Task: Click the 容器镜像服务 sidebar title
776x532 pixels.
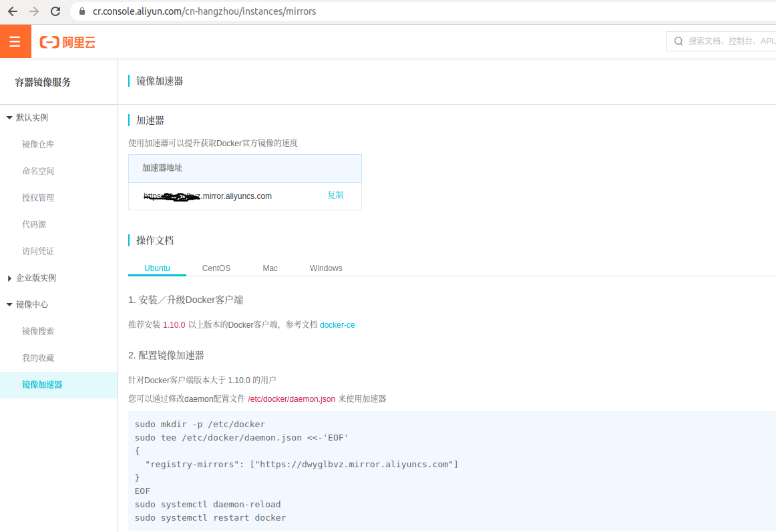Action: [x=43, y=82]
